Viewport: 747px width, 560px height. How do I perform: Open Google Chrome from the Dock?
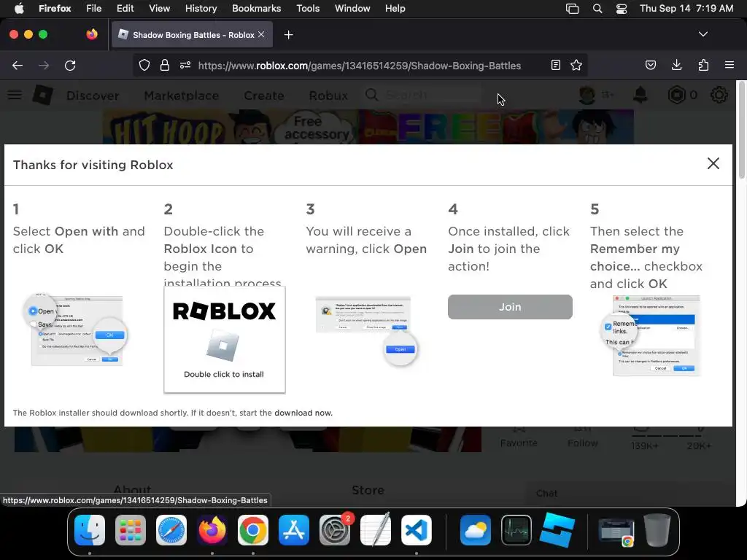coord(253,530)
